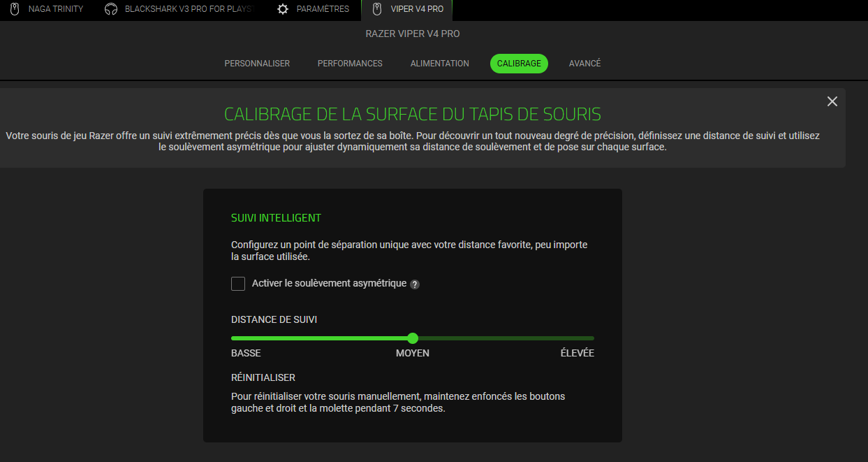Image resolution: width=868 pixels, height=462 pixels.
Task: Click the Activer le soulèvement asymétrique label
Action: [329, 284]
